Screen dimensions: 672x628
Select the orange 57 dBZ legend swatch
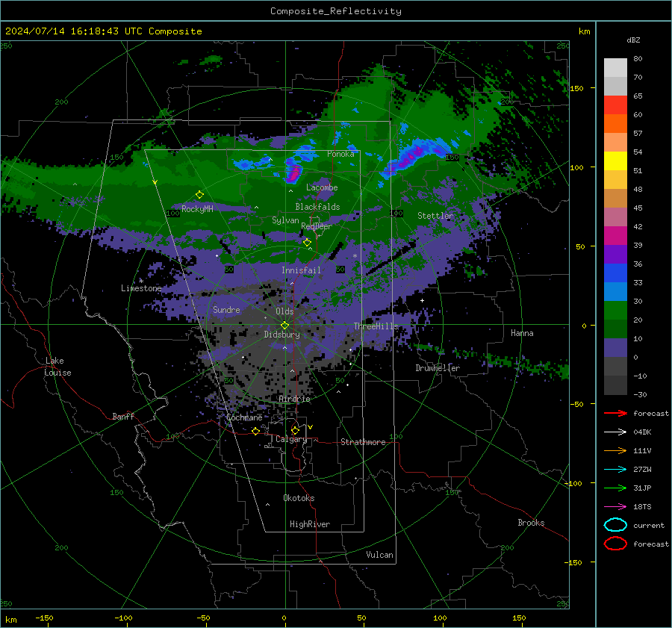[x=615, y=124]
